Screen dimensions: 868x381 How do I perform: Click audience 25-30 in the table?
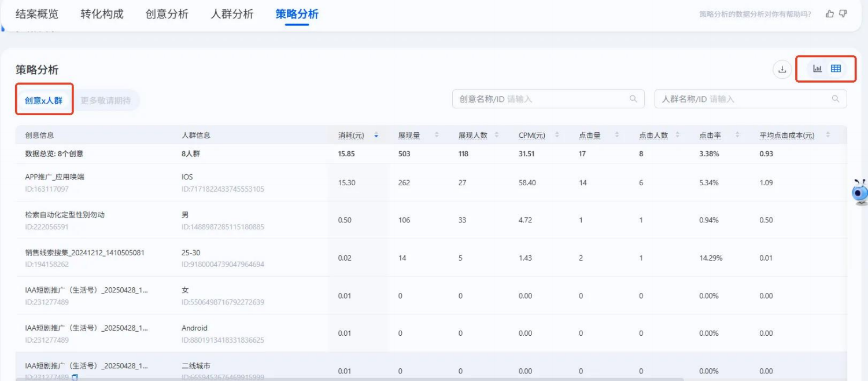[x=190, y=252]
